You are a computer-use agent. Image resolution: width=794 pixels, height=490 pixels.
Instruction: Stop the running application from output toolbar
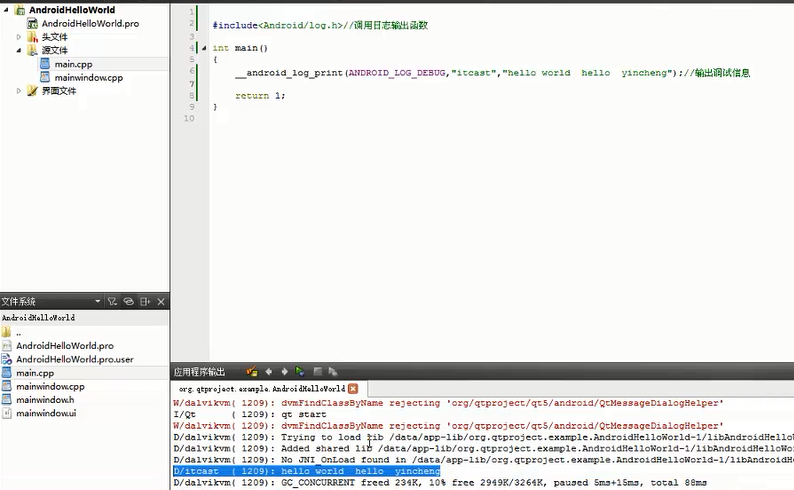[317, 372]
